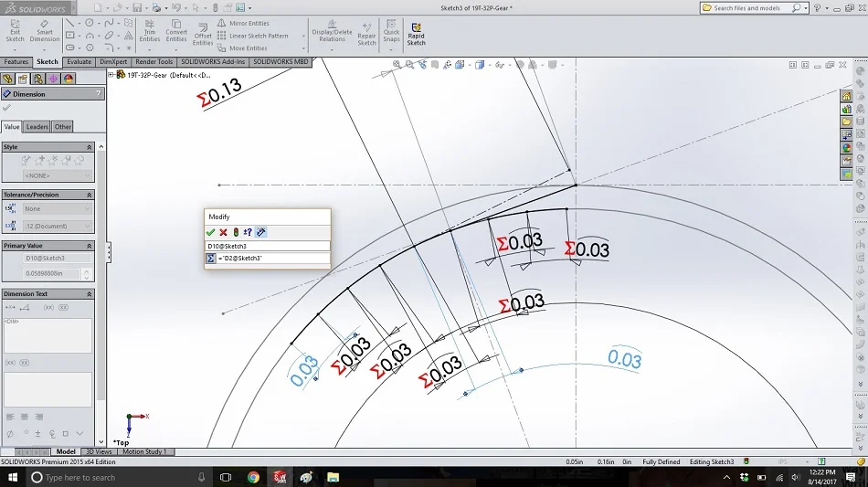
Task: Open the .12 (Document) precision dropdown
Action: [57, 226]
